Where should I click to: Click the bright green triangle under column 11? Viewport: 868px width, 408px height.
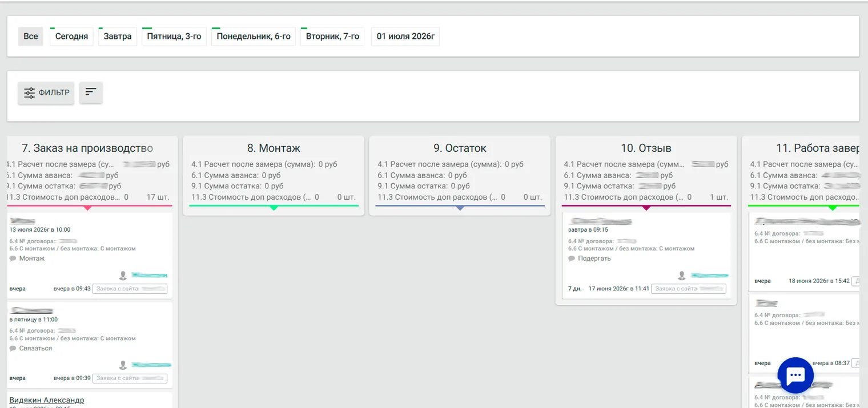(x=832, y=208)
